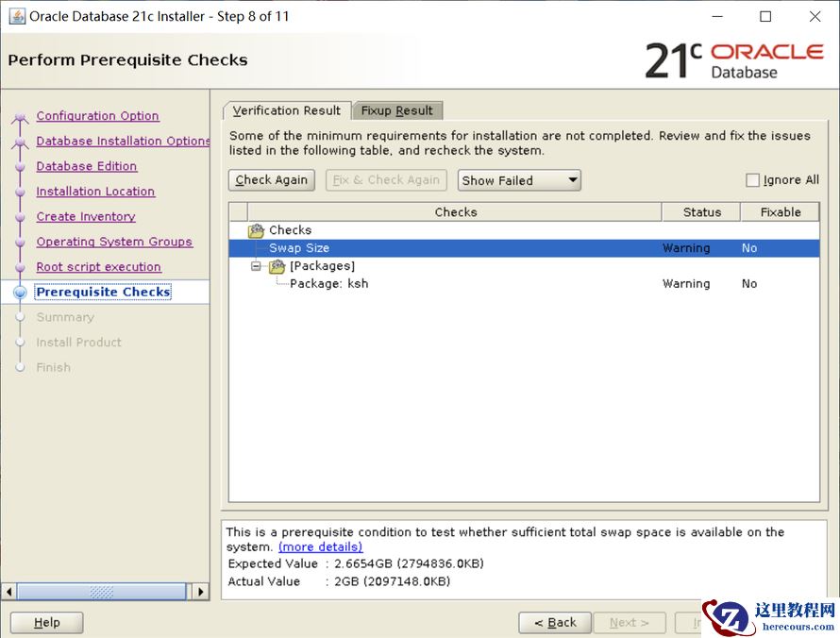Minimize the installer window
This screenshot has height=638, width=840.
pyautogui.click(x=717, y=17)
